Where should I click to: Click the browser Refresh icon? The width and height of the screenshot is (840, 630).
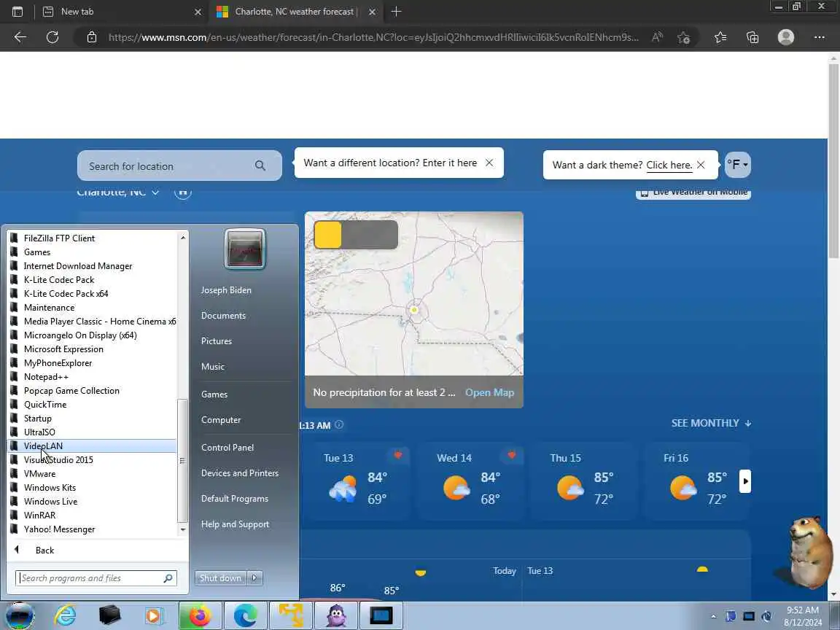tap(52, 37)
